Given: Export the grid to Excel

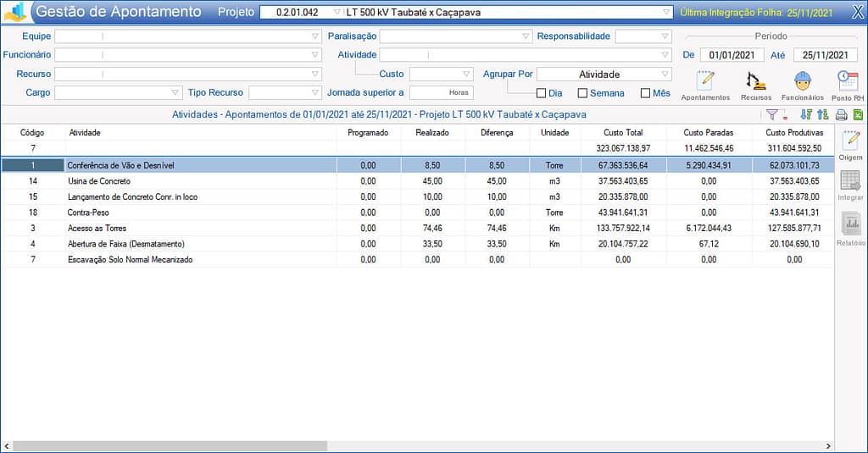Looking at the screenshot, I should (858, 114).
